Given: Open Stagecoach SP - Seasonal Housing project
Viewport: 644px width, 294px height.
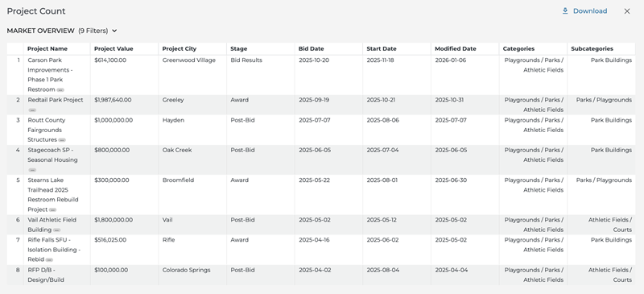Looking at the screenshot, I should click(52, 155).
